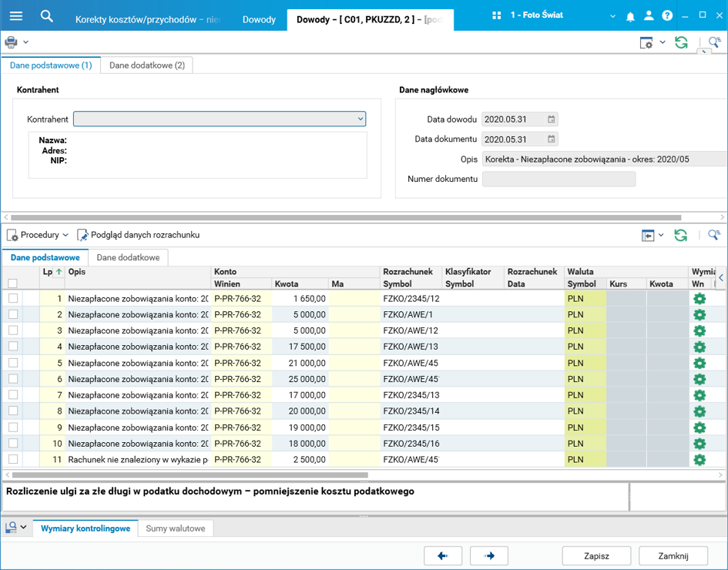Select the checkbox for row 5
The width and height of the screenshot is (728, 570).
click(13, 363)
